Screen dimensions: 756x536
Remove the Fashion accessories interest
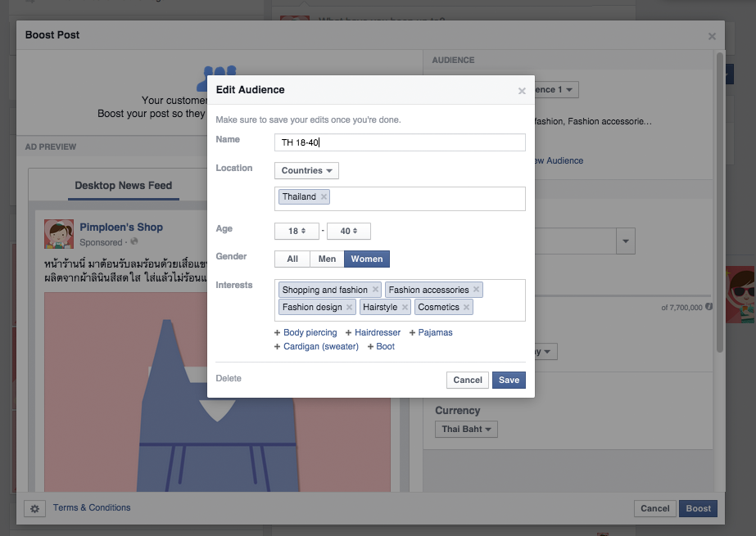(476, 290)
